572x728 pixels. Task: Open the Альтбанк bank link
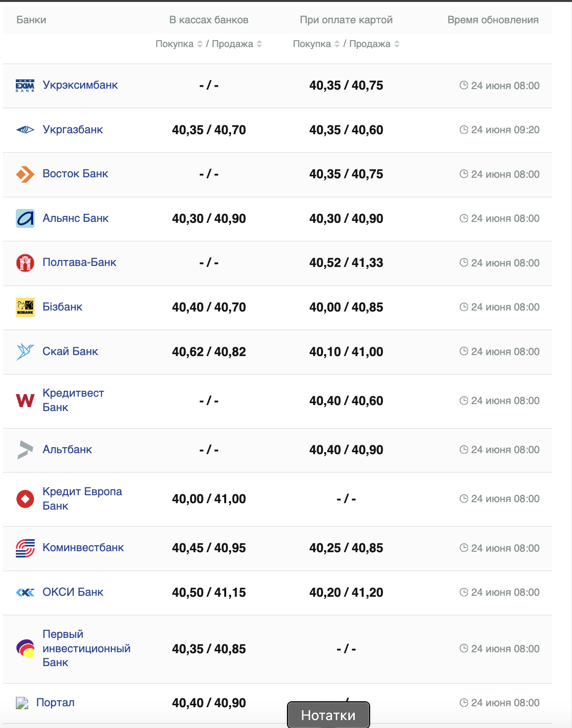point(67,450)
